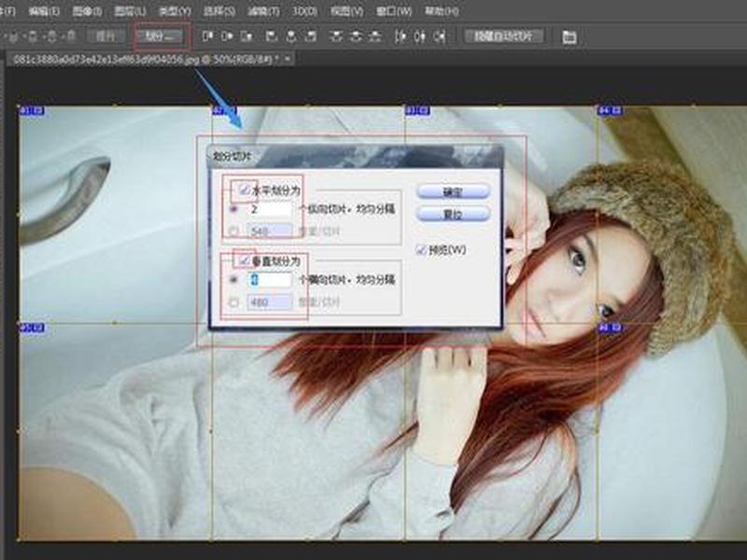Click the slice 02 number badge
This screenshot has width=747, height=560.
pos(223,111)
